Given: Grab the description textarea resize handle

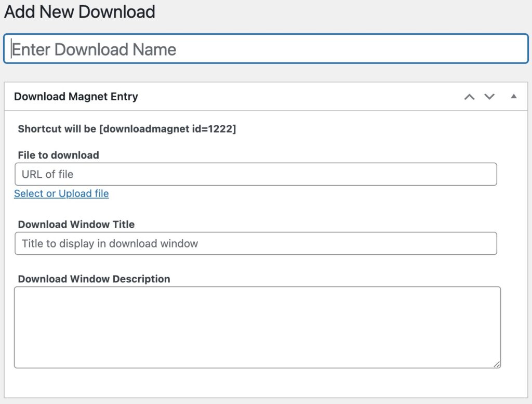Looking at the screenshot, I should coord(497,364).
